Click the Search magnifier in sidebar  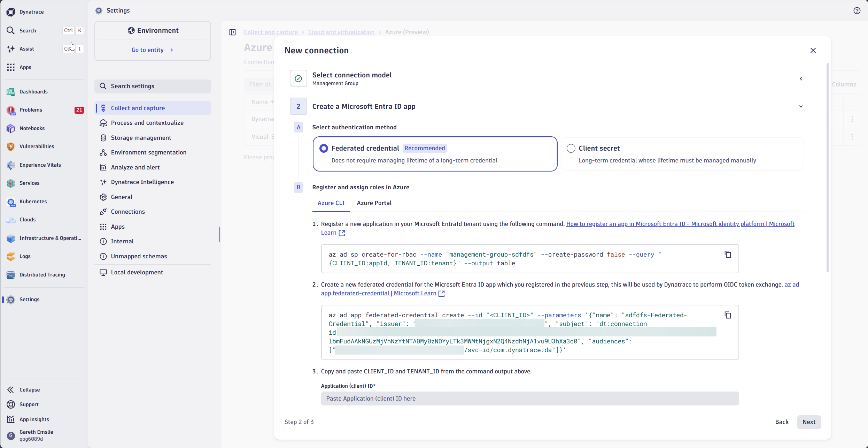pos(11,30)
